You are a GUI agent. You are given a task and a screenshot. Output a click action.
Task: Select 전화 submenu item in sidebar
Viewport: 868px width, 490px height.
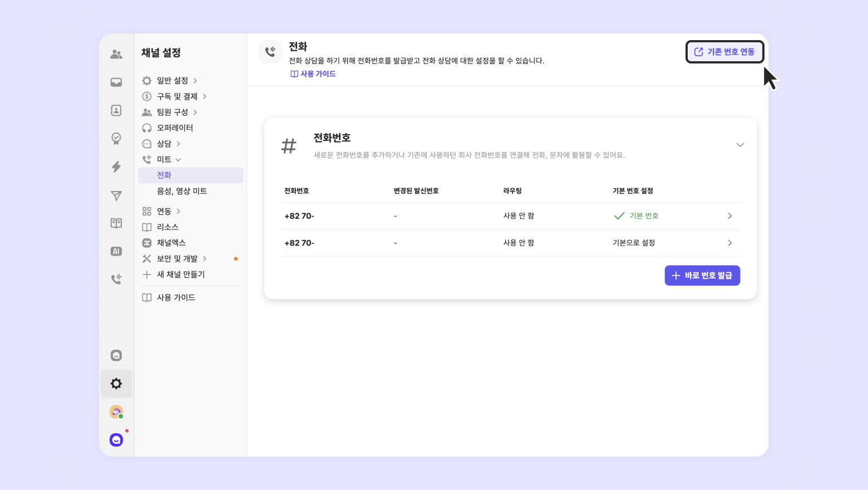pos(191,175)
